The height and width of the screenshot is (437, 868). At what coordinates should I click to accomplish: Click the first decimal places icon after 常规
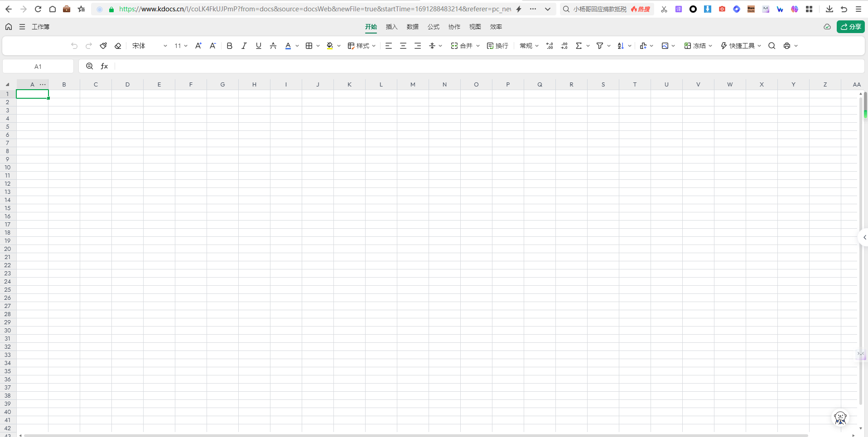[550, 46]
